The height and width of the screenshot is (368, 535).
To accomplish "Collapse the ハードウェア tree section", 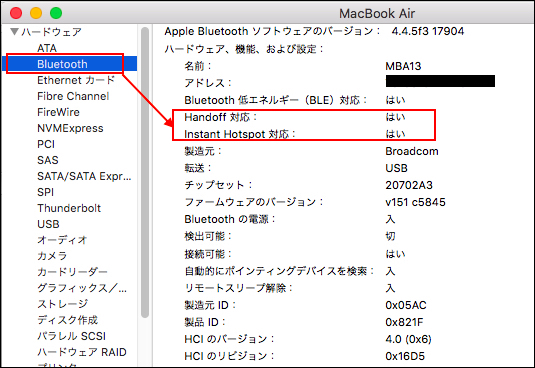I will point(14,32).
